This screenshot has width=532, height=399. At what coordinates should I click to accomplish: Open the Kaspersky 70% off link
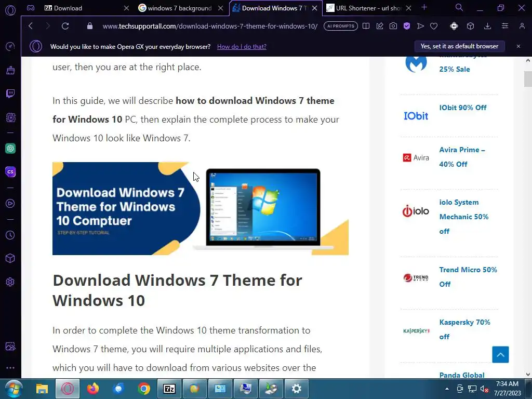(464, 329)
